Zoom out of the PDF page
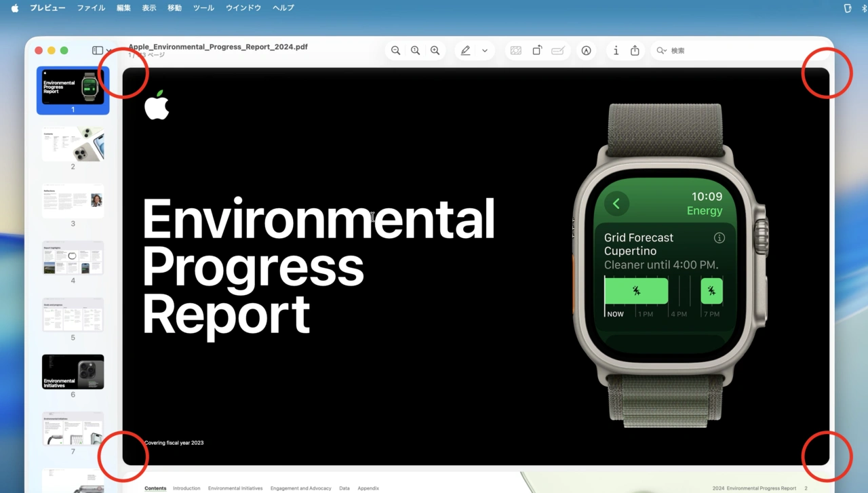This screenshot has height=493, width=868. tap(395, 50)
